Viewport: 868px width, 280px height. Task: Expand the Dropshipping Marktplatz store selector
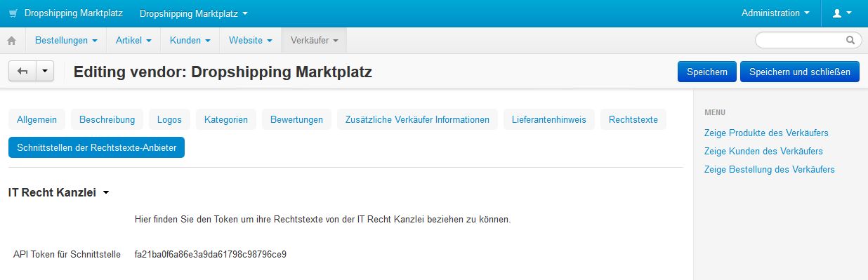193,13
